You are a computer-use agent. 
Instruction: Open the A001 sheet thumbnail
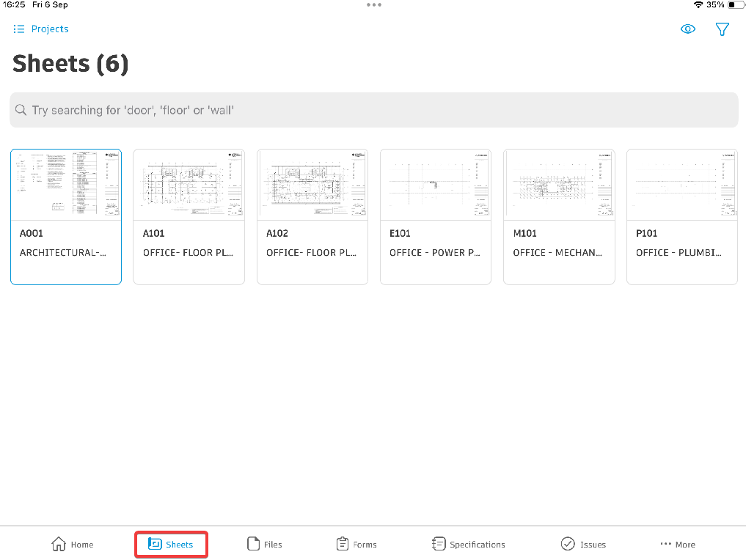click(x=66, y=185)
